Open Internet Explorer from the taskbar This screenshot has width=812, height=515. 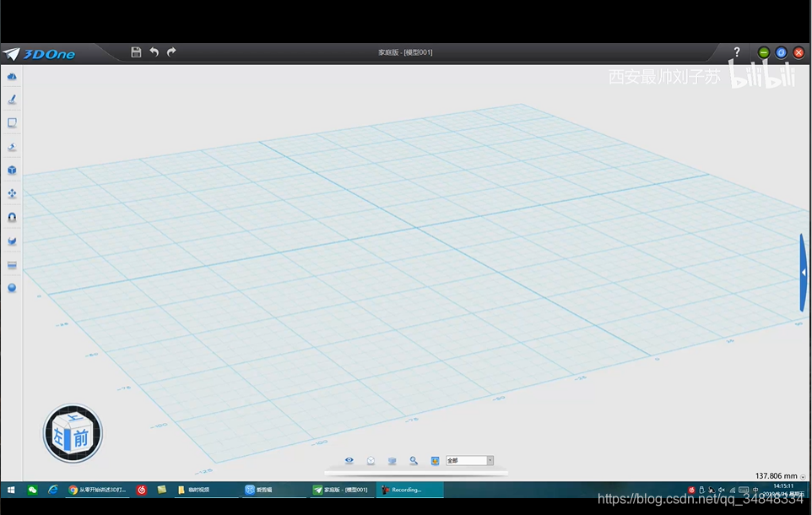(53, 490)
